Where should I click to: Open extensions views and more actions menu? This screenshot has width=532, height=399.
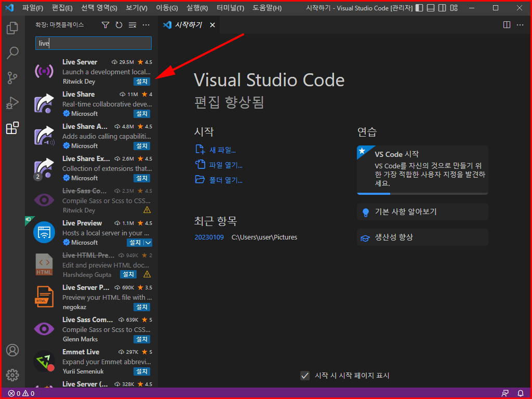tap(146, 25)
